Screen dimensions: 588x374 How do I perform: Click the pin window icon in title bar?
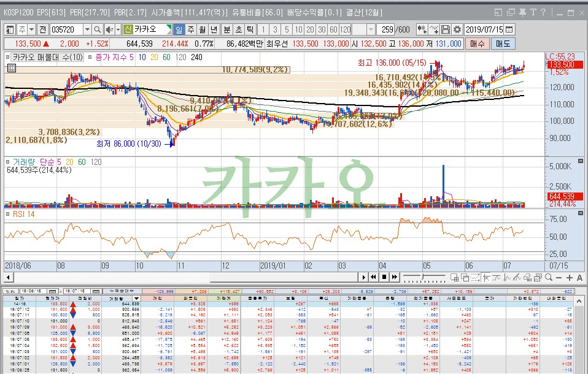point(522,12)
